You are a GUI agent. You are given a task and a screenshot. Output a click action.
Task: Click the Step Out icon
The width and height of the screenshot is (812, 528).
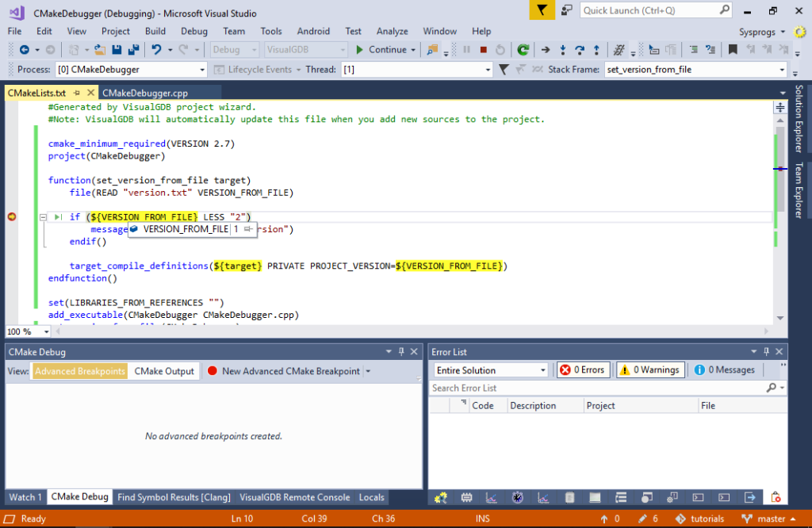(596, 49)
